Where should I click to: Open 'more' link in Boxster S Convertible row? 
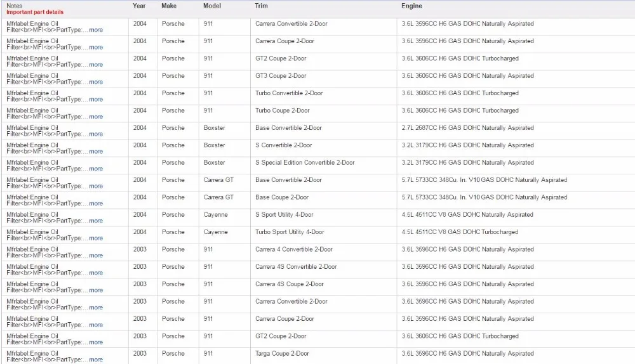pos(96,152)
